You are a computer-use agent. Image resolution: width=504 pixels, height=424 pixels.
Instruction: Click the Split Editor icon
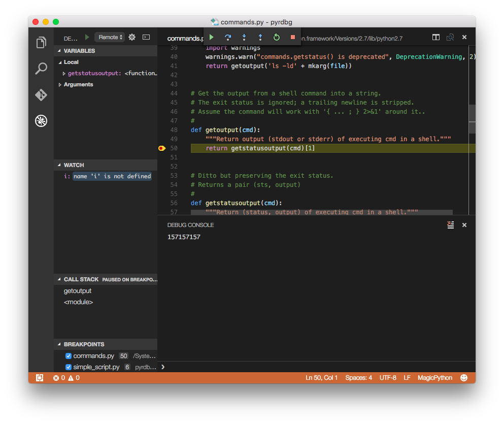pyautogui.click(x=436, y=37)
